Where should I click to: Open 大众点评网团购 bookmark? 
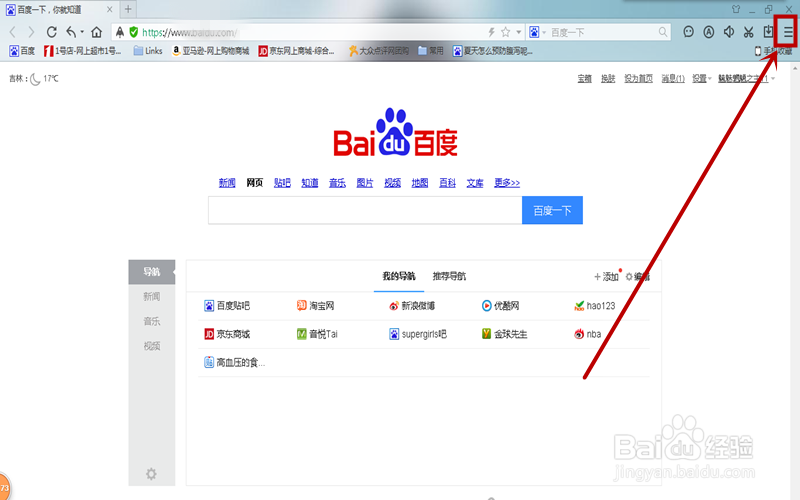tap(379, 51)
